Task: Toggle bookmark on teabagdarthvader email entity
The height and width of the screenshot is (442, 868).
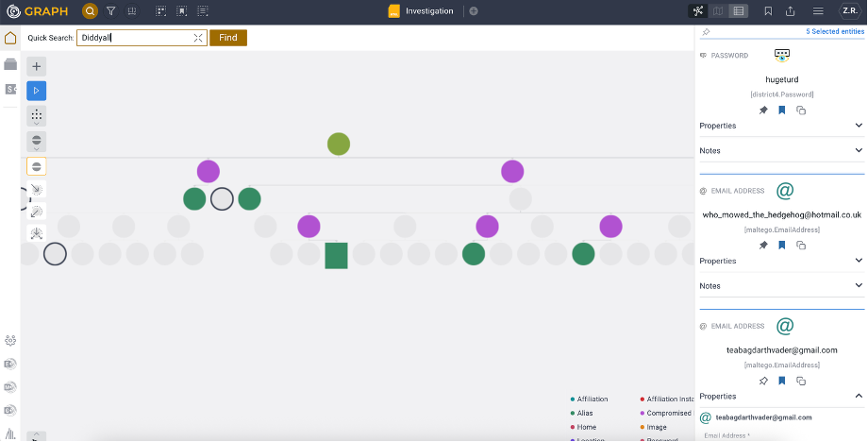Action: (x=781, y=381)
